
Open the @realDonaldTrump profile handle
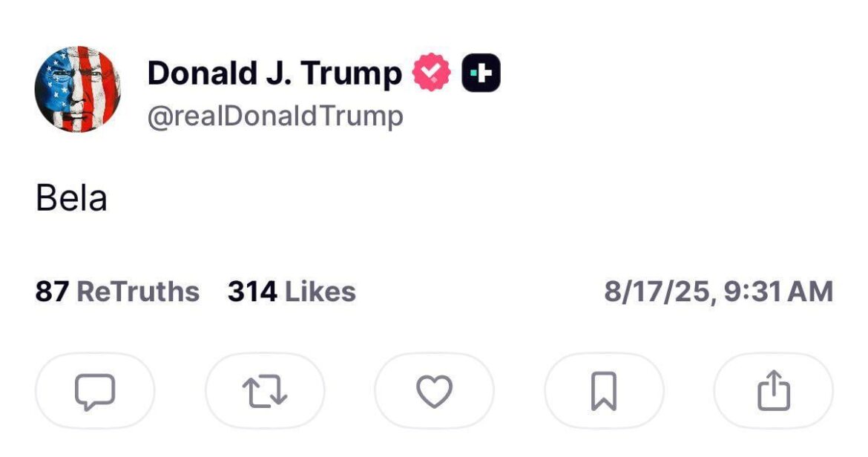[276, 116]
